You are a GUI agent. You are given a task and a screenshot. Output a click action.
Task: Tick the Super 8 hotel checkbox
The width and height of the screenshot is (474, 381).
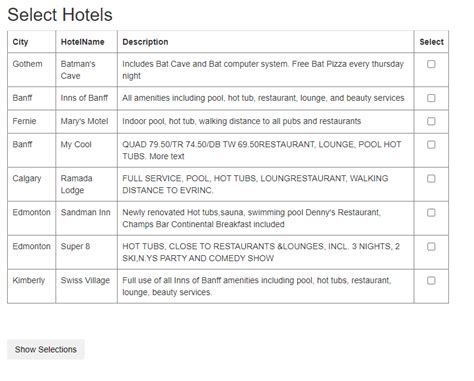431,247
